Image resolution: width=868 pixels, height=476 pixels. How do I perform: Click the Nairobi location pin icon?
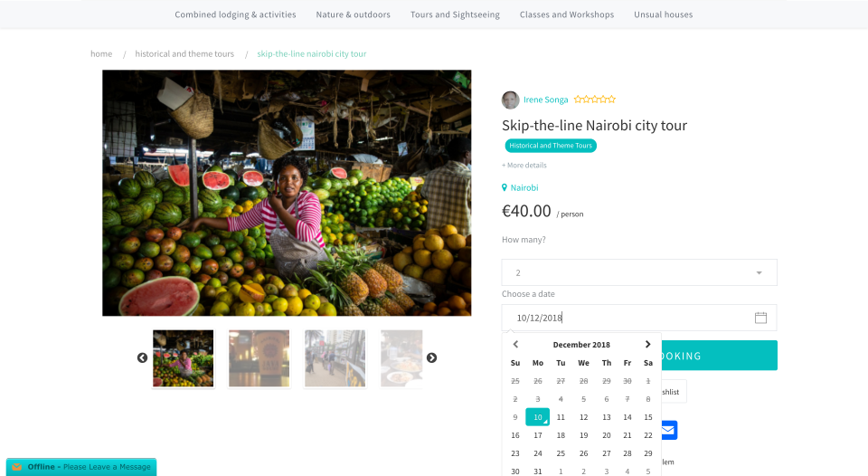505,187
